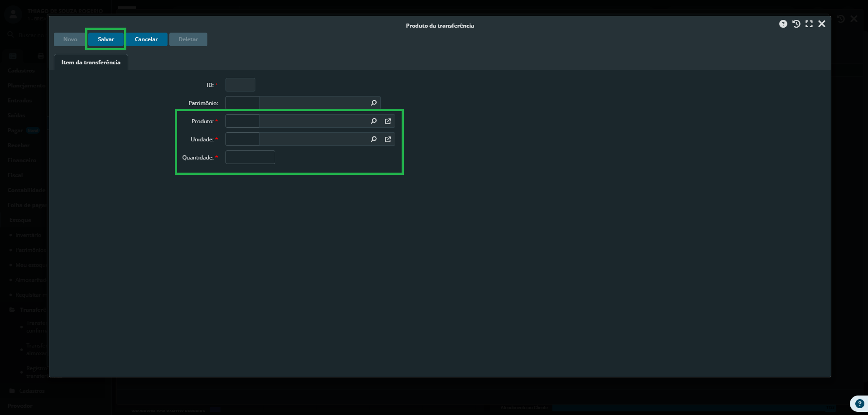The height and width of the screenshot is (415, 868).
Task: Expand dialog with the fullscreen icon
Action: 809,24
